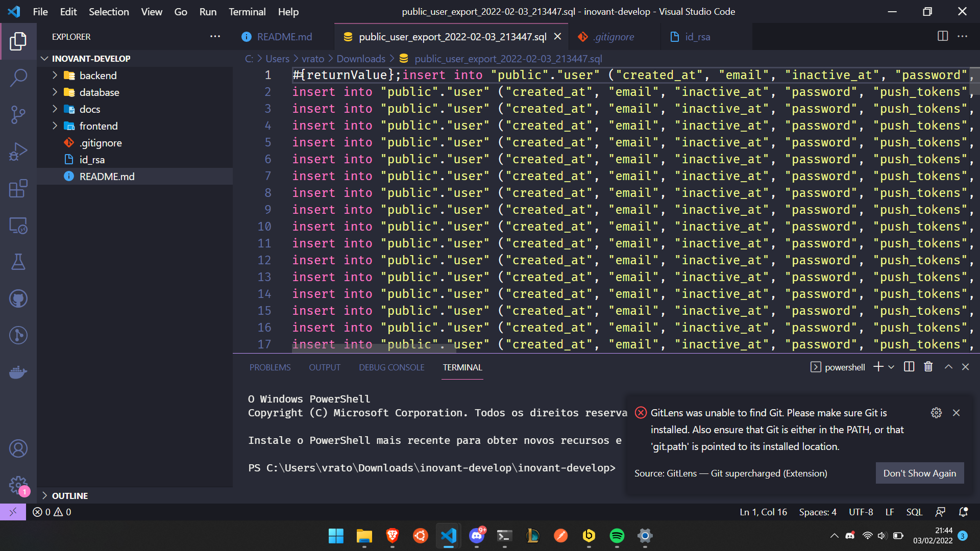The width and height of the screenshot is (980, 551).
Task: Open the Source Control view
Action: click(18, 114)
